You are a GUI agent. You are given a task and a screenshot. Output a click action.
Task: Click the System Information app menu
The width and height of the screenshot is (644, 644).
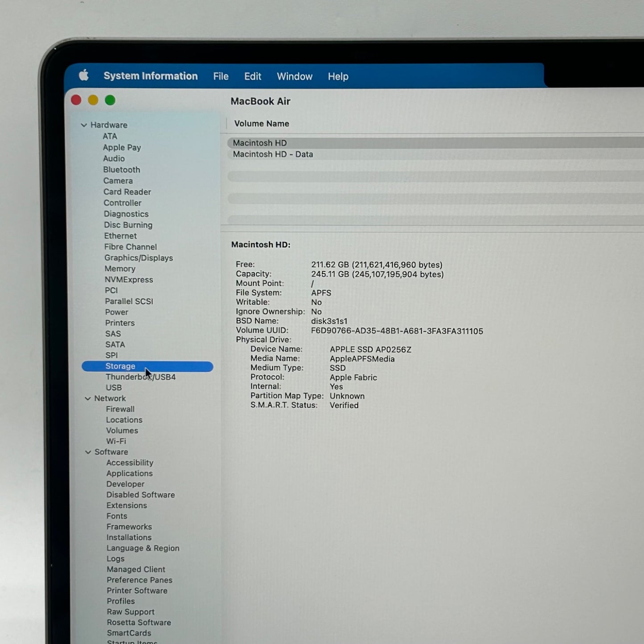(x=150, y=76)
